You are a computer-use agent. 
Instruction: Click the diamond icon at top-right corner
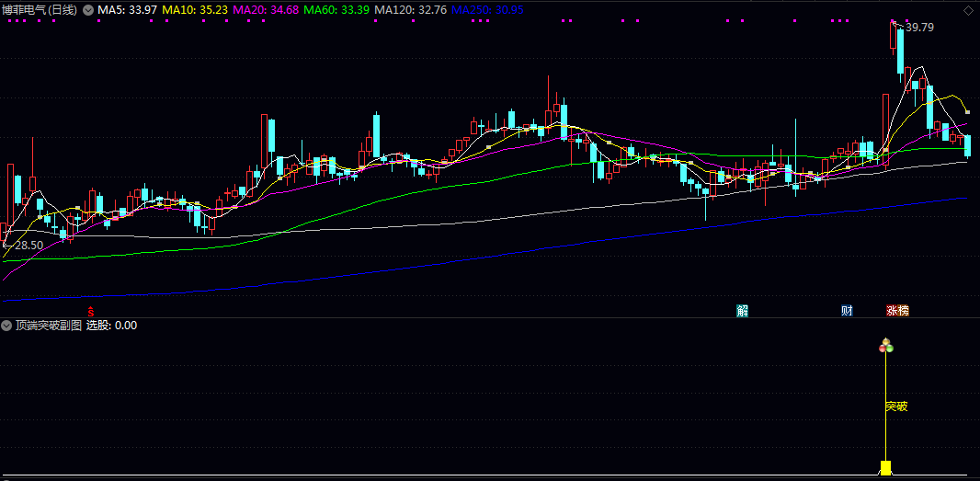[x=969, y=10]
